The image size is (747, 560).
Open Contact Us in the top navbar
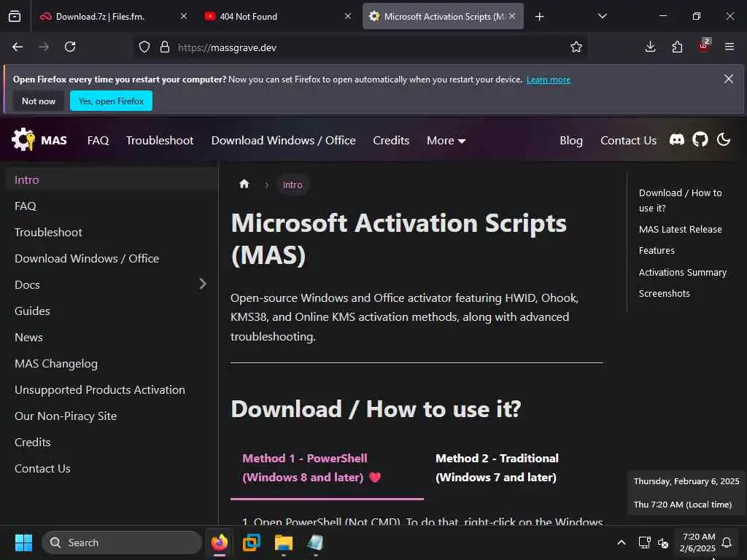[628, 141]
